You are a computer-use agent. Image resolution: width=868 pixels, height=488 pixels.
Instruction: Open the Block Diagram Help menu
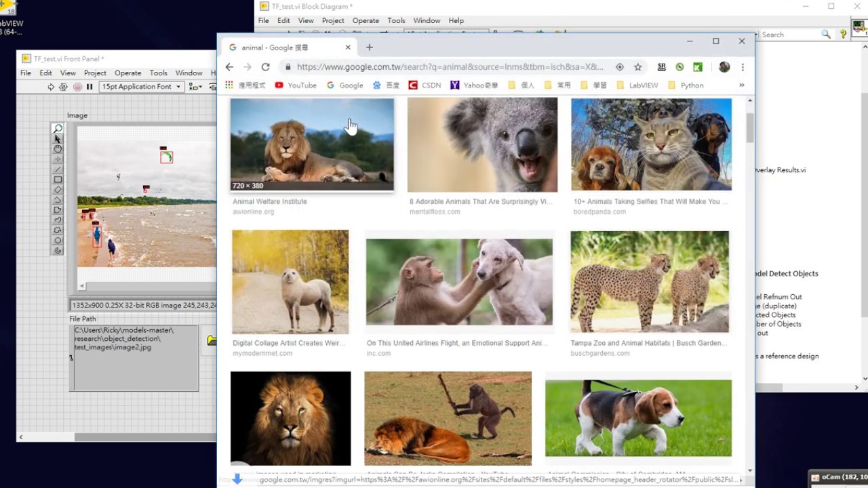tap(456, 20)
